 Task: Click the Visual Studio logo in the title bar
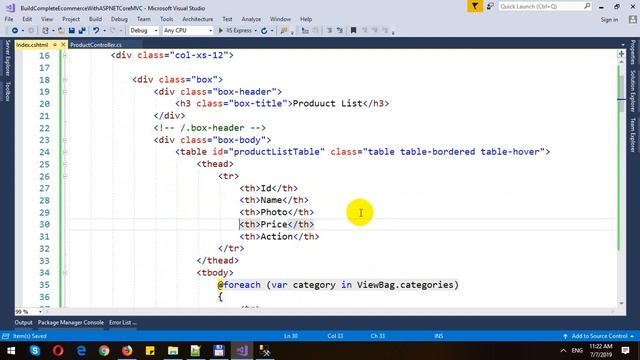(10, 7)
